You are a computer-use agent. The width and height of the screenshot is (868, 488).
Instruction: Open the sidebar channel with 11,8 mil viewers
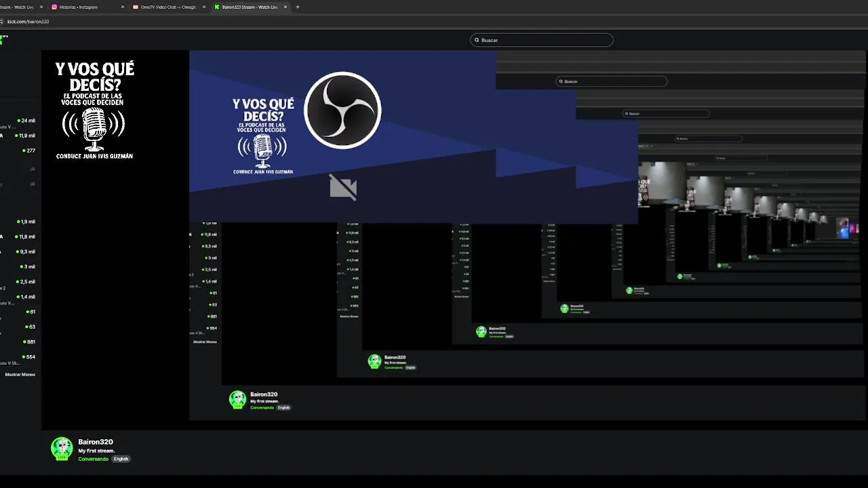[18, 237]
